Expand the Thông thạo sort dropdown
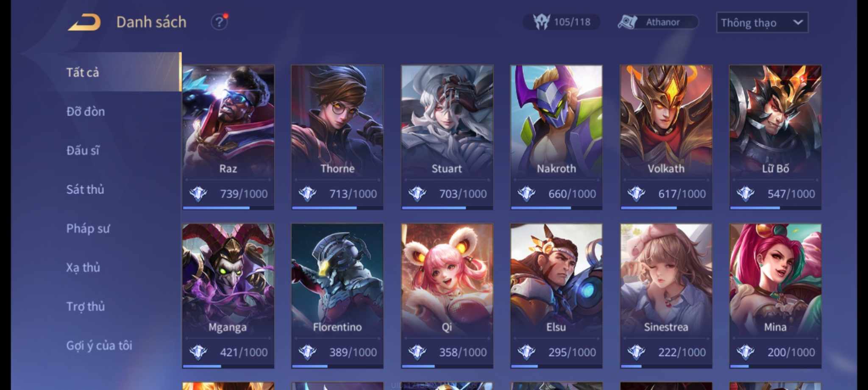Viewport: 868px width, 390px height. (x=762, y=22)
